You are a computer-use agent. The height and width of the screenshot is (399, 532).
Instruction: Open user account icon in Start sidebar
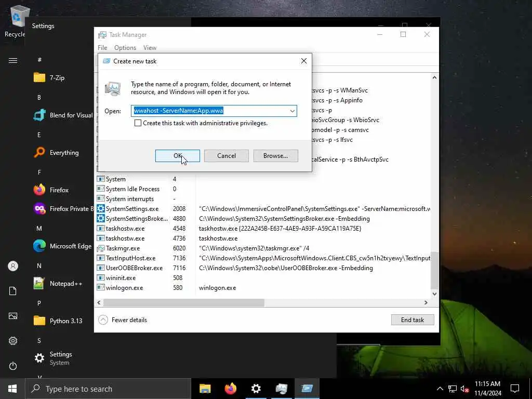coord(13,266)
